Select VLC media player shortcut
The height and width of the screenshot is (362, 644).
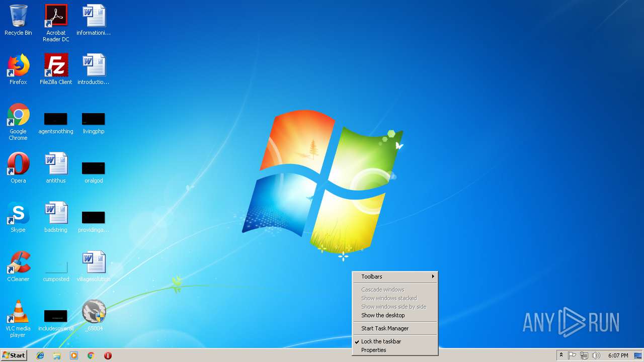18,319
